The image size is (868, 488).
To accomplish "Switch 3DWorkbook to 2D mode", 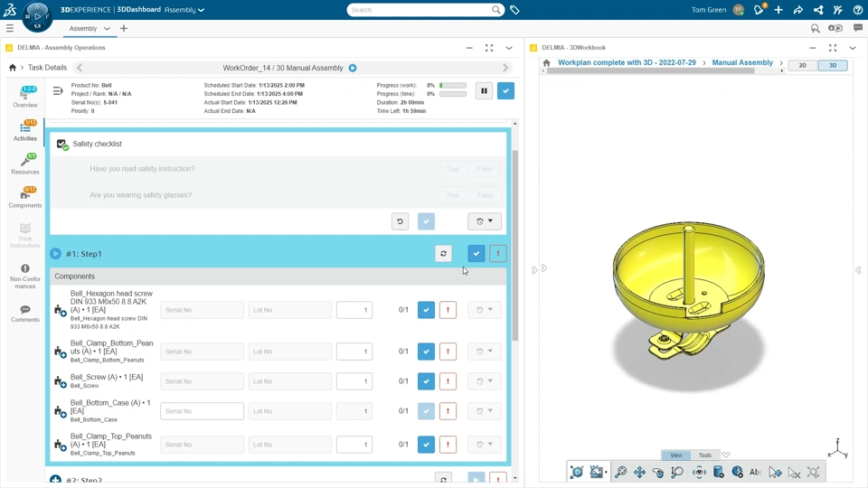I will [x=802, y=65].
